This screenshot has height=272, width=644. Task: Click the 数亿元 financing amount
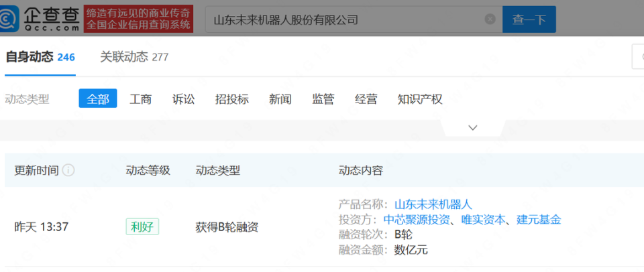pyautogui.click(x=411, y=249)
